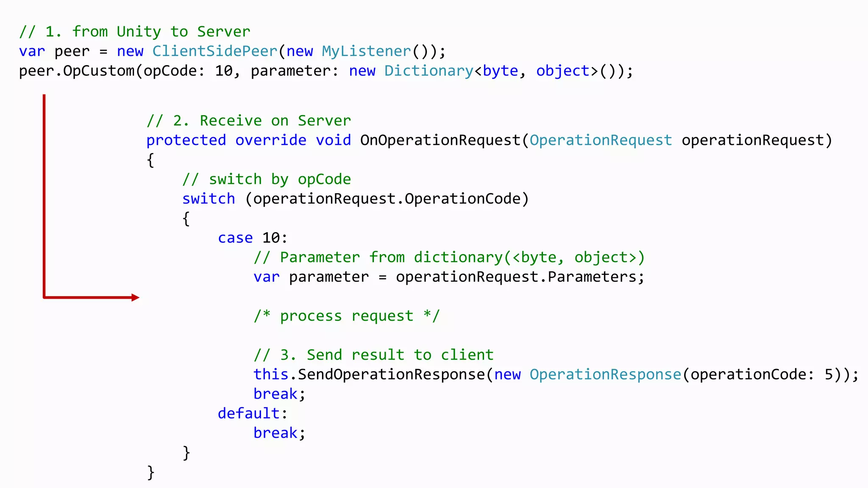Click the 'case 10:' label
The image size is (868, 488).
(253, 238)
